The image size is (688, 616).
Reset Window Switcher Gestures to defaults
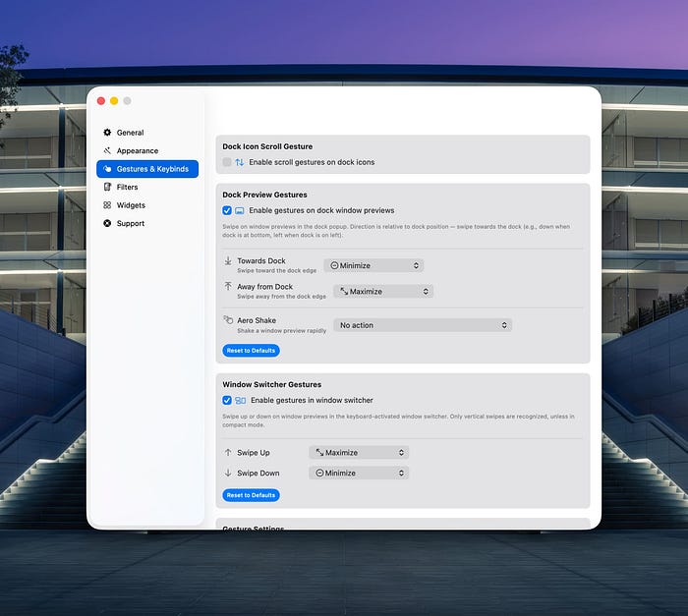tap(251, 495)
